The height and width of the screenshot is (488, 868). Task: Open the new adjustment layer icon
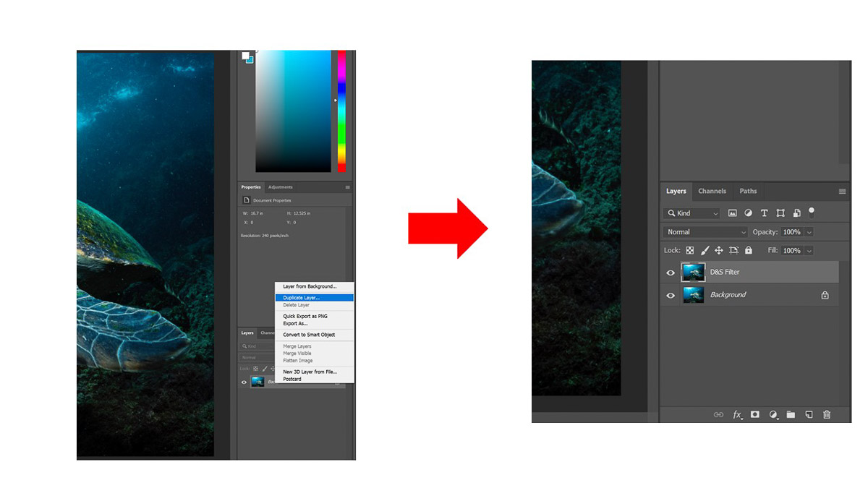[x=773, y=415]
